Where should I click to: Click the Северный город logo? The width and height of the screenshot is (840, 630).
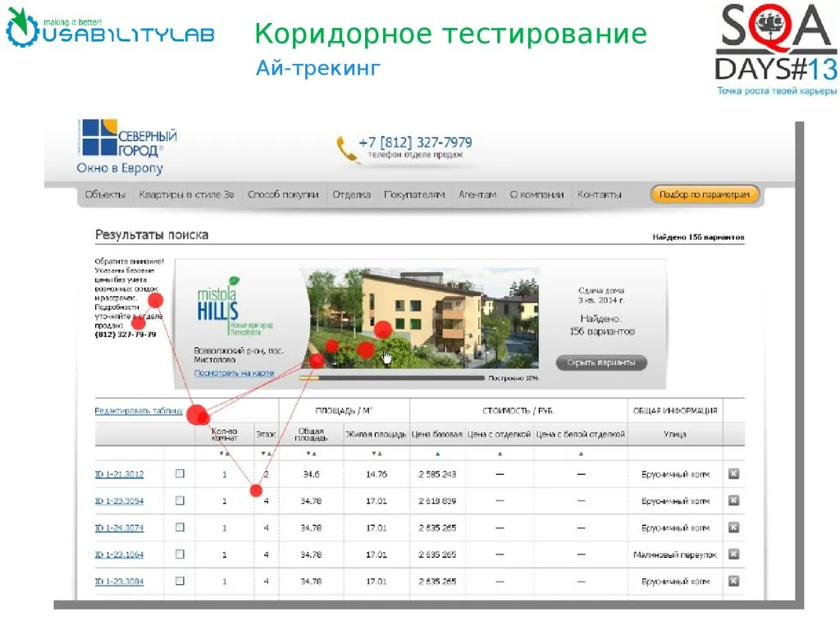click(x=127, y=138)
